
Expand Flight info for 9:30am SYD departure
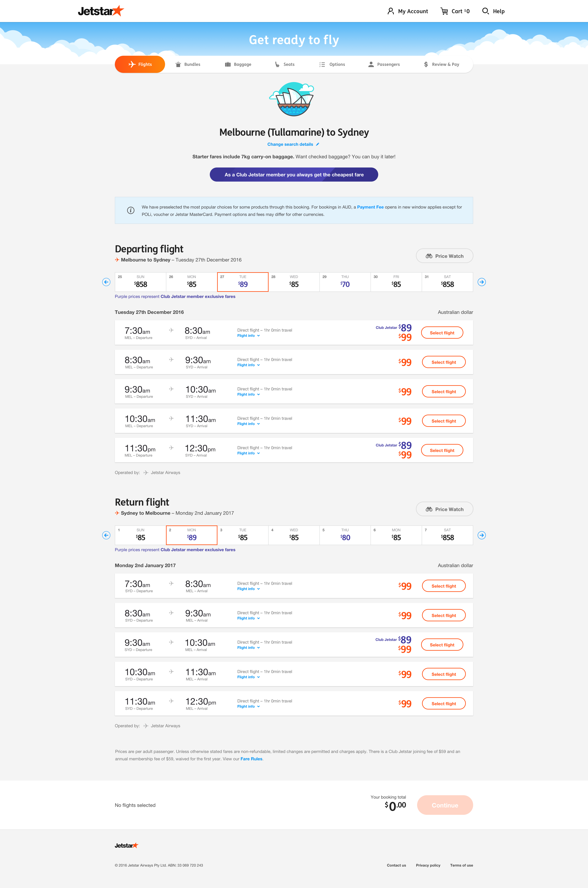249,648
